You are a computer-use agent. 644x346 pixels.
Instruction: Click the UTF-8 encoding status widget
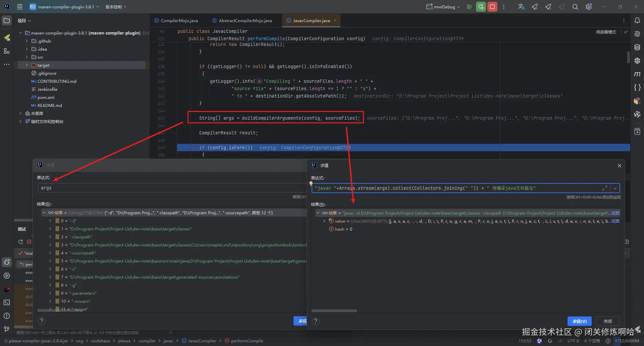pos(573,341)
